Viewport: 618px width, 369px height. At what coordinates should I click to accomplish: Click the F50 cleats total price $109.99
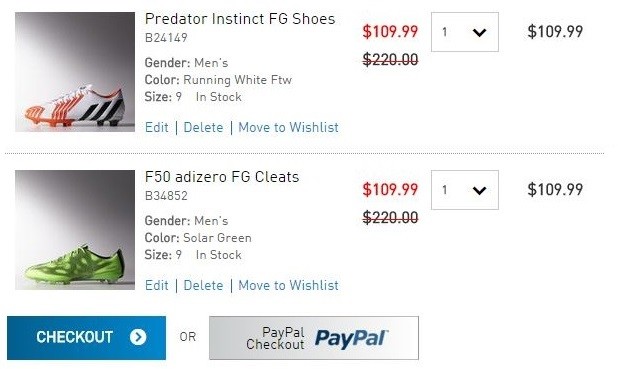click(x=555, y=190)
